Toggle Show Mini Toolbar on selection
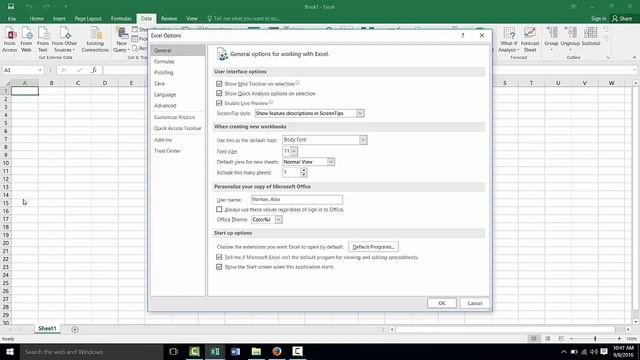The image size is (640, 360). click(x=219, y=84)
